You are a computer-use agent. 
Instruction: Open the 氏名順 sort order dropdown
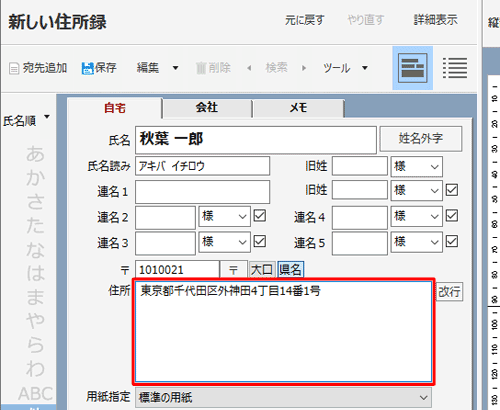[x=27, y=120]
